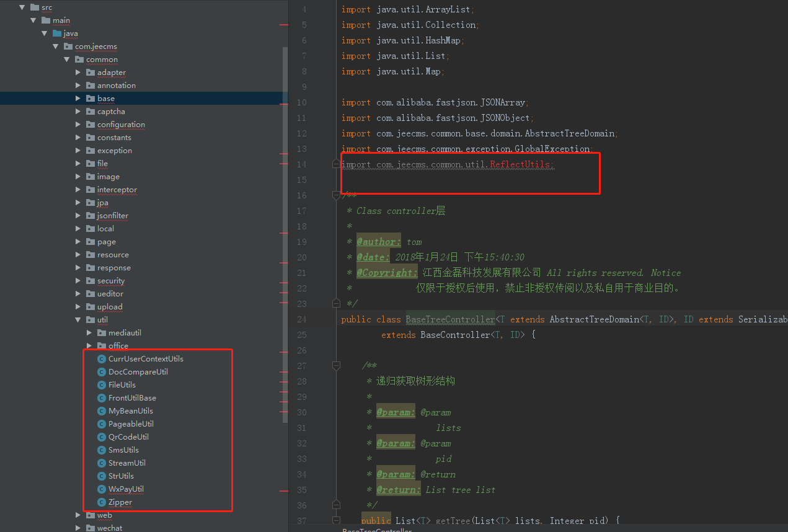788x532 pixels.
Task: Expand the adapter package node
Action: tap(78, 73)
